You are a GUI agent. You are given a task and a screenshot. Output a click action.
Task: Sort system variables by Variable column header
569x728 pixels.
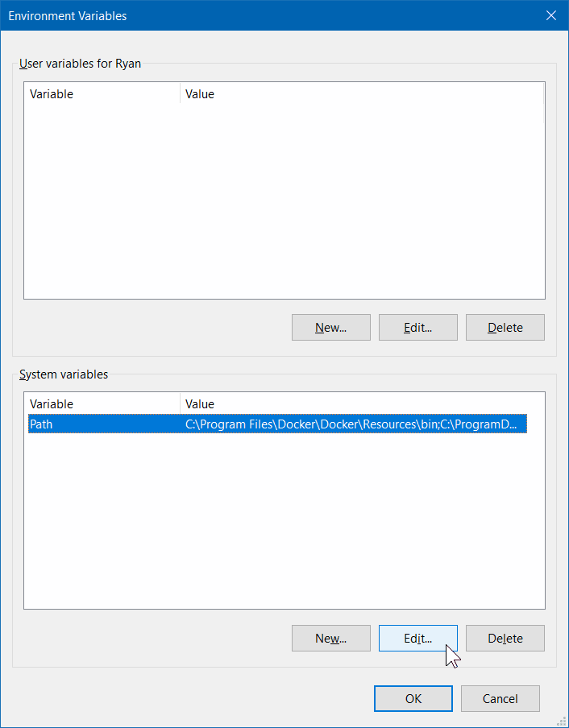[x=52, y=404]
